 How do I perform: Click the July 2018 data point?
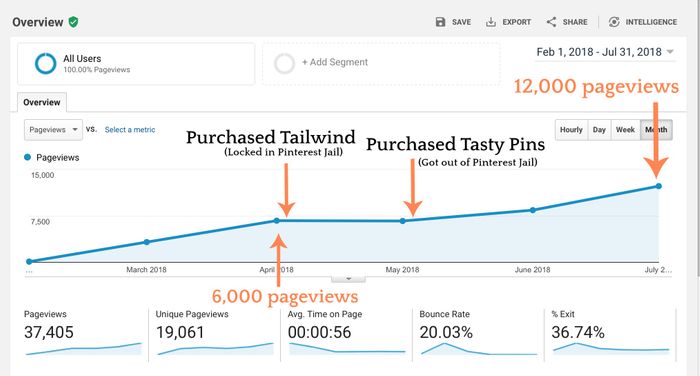coord(658,186)
